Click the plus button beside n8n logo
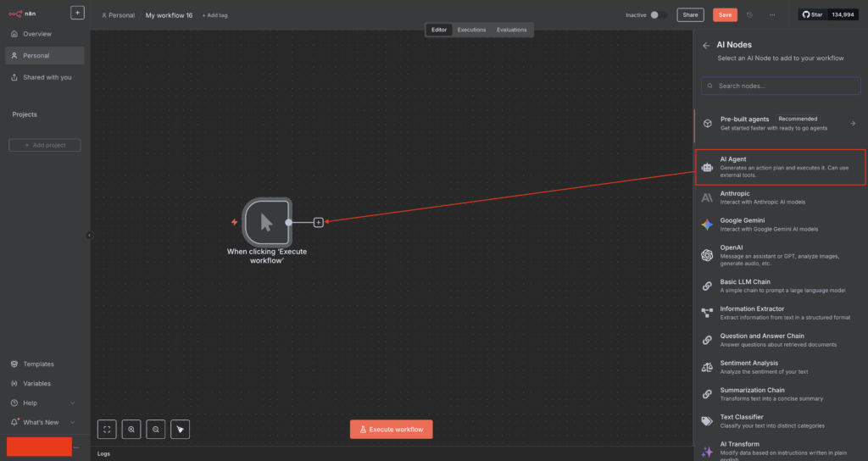868x461 pixels. coord(77,13)
